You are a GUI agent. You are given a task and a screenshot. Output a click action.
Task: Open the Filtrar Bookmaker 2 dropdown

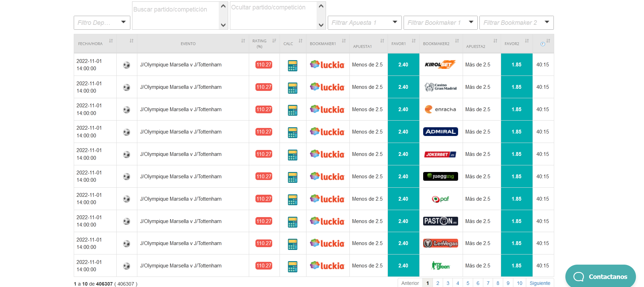(x=516, y=23)
